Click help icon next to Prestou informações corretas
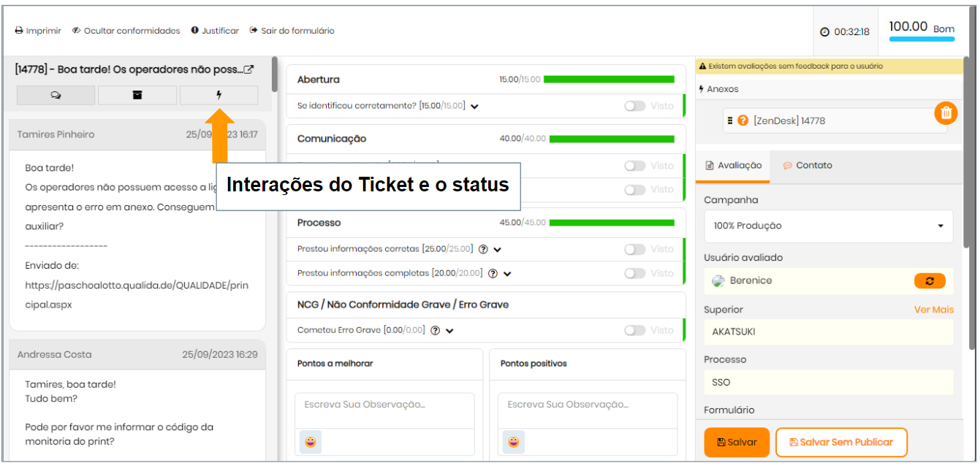This screenshot has height=466, width=980. pos(483,249)
